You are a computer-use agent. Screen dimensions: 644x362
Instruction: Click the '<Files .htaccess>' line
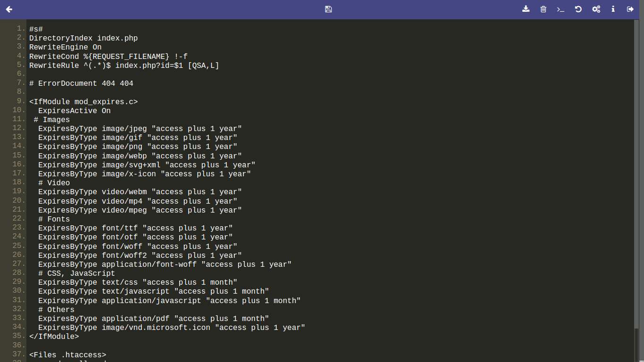click(68, 355)
